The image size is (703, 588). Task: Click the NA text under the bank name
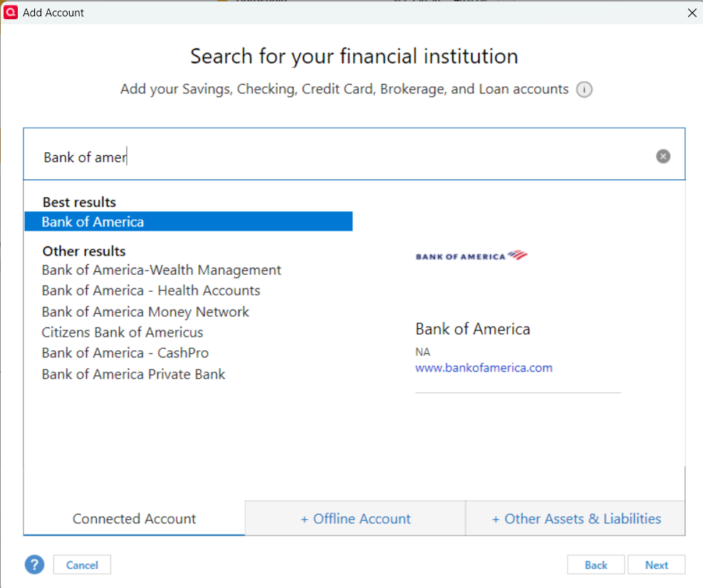(x=422, y=352)
